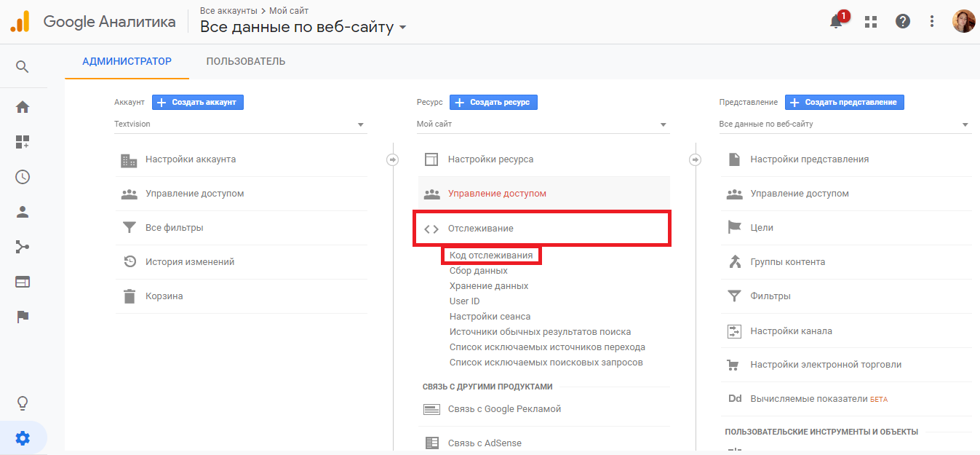Click arrow icon between Property and View columns
Screen dimensions: 980x455
696,159
